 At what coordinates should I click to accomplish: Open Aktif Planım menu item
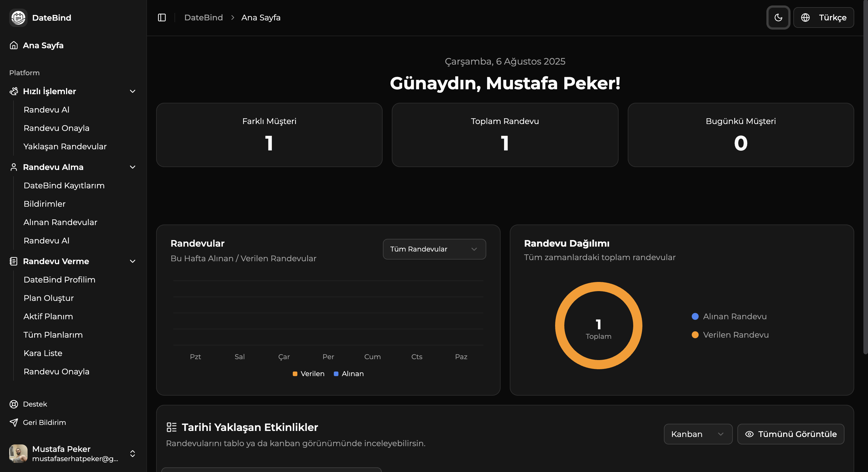coord(48,316)
